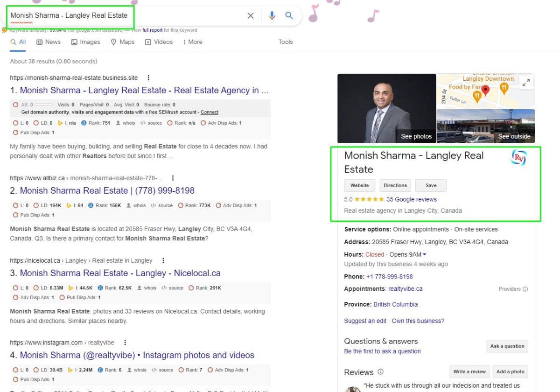This screenshot has width=560, height=392.
Task: Click the https://monish-sharma-real-estate.business.site URL
Action: coord(74,78)
